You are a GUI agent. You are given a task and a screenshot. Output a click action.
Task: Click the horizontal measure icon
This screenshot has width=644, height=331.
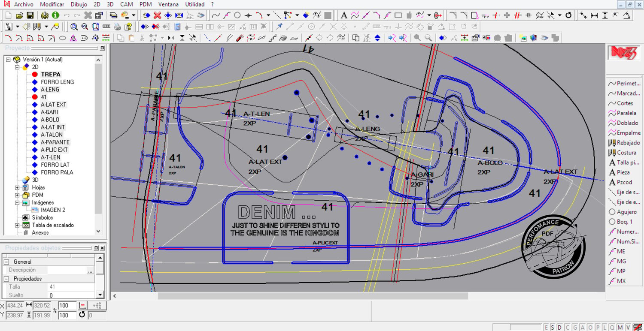(594, 15)
